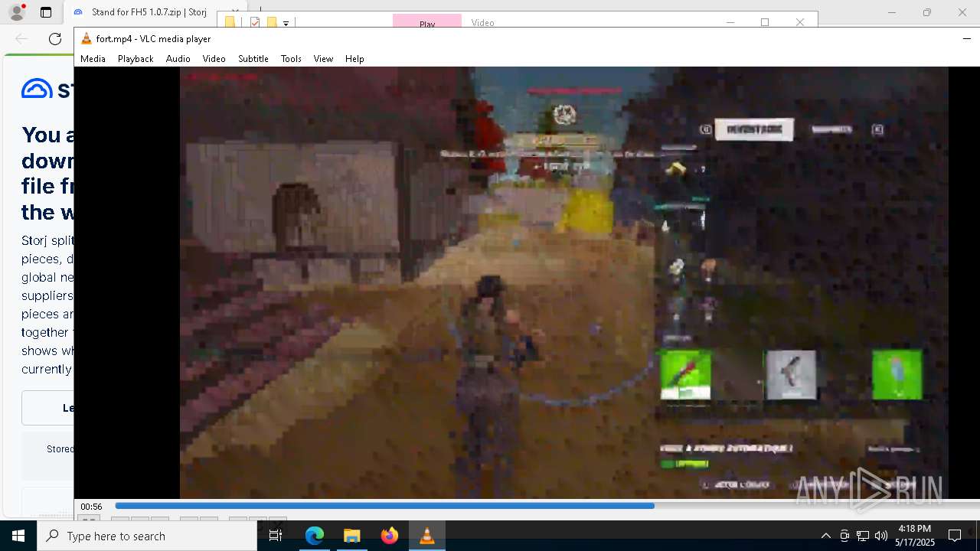Open the clock showing 4:18 PM
The height and width of the screenshot is (551, 980).
pos(915,536)
